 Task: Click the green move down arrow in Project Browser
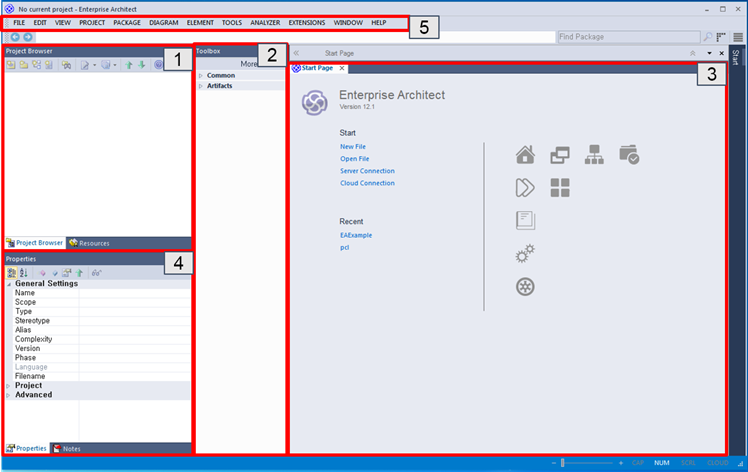pos(142,65)
